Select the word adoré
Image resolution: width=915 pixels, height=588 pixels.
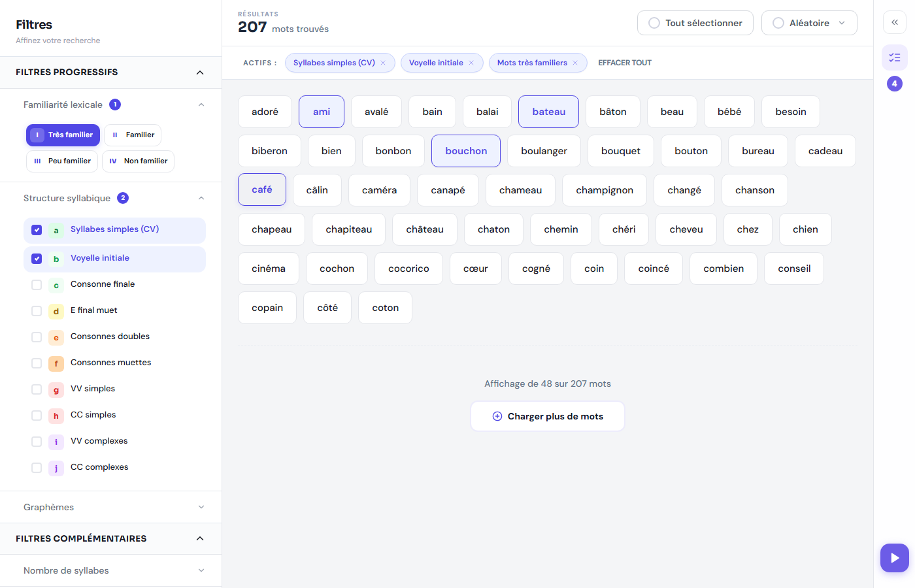(x=265, y=112)
